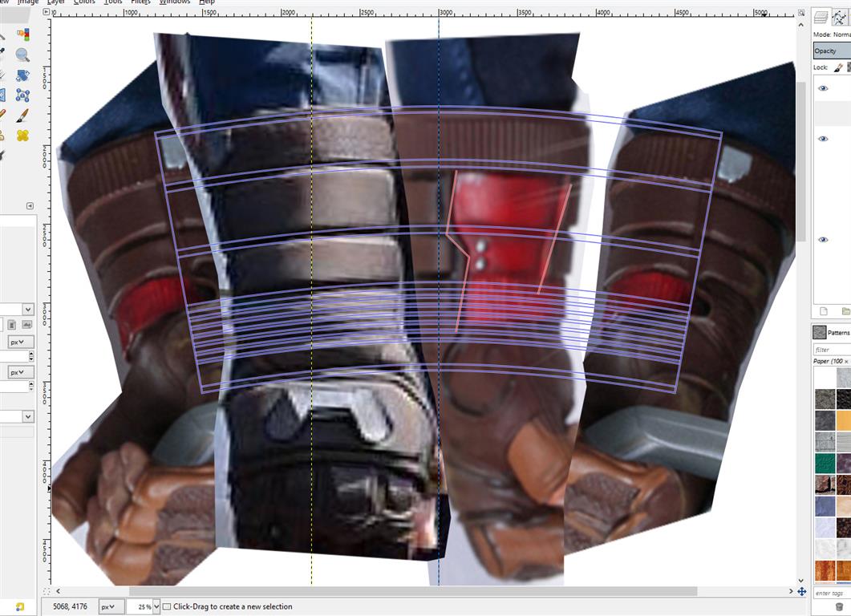Open the Tools menu
The width and height of the screenshot is (851, 616).
point(113,2)
